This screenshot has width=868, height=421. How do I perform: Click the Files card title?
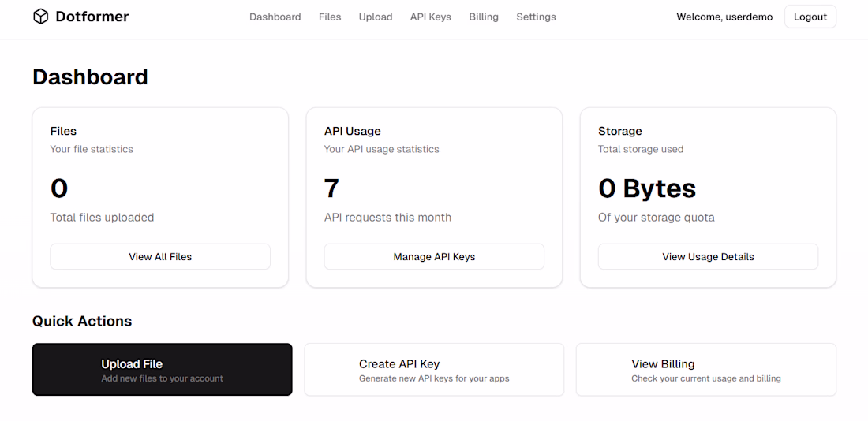tap(63, 131)
